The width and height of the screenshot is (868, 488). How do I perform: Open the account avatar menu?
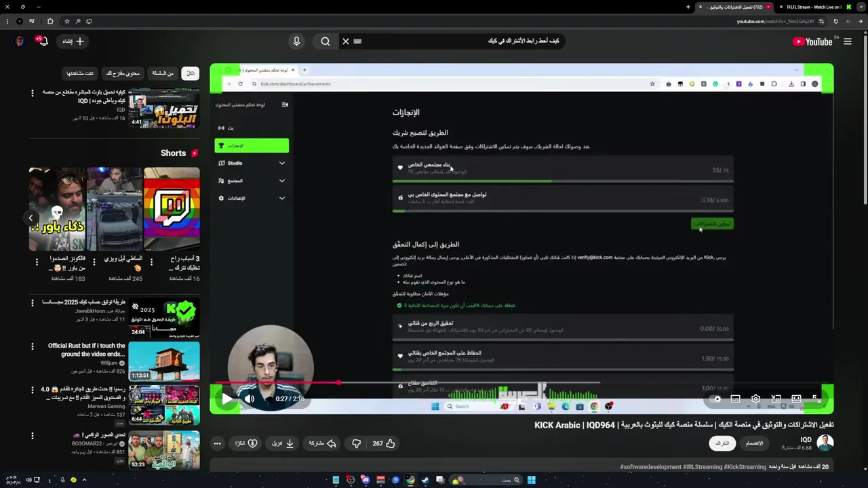(20, 41)
